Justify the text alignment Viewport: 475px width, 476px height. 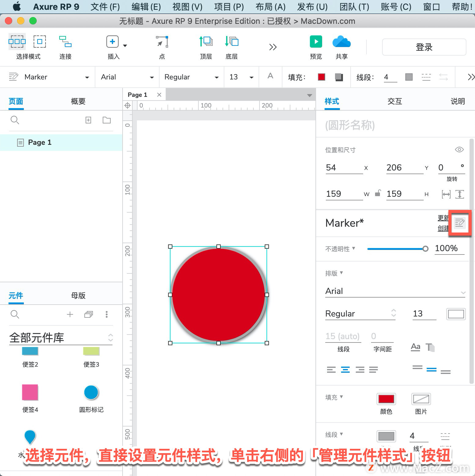pyautogui.click(x=374, y=370)
